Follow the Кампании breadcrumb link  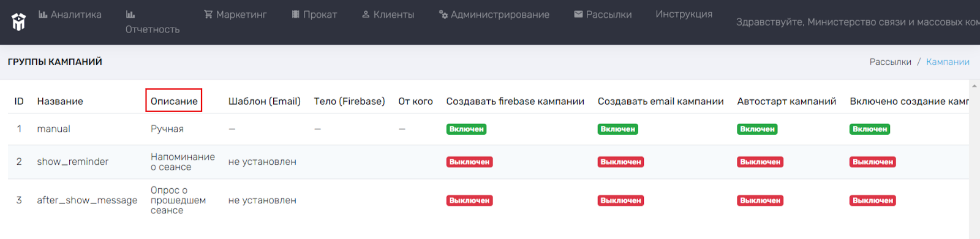coord(948,62)
